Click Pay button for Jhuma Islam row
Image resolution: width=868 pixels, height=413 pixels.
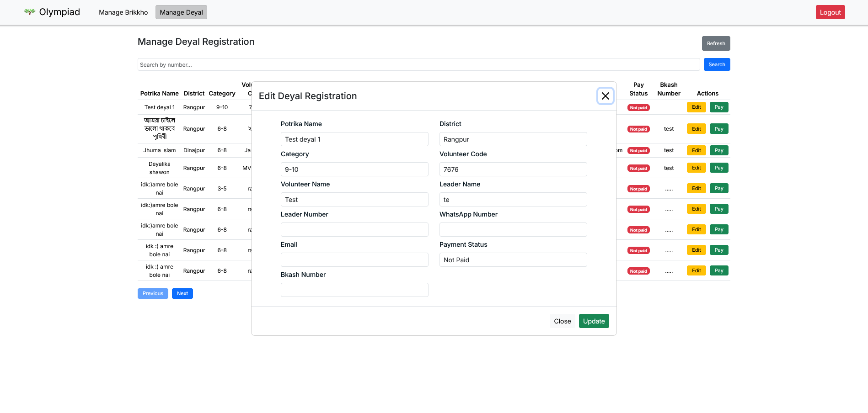tap(718, 150)
